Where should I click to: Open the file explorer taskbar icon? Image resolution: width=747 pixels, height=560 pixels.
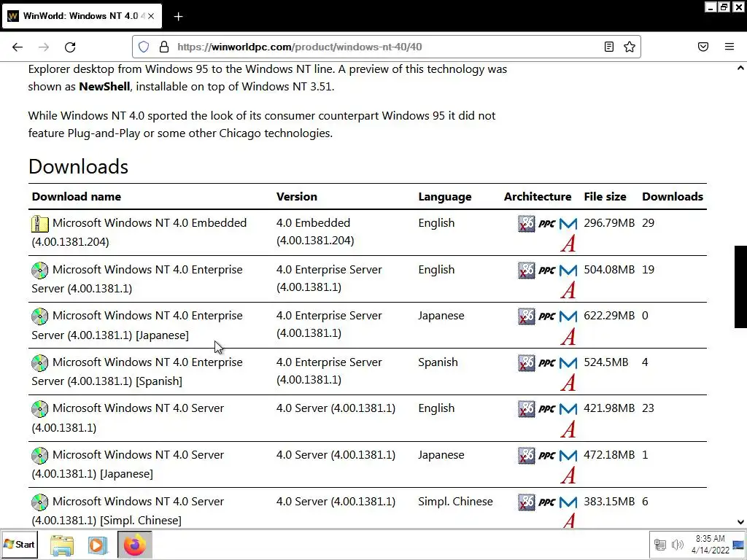pos(62,545)
